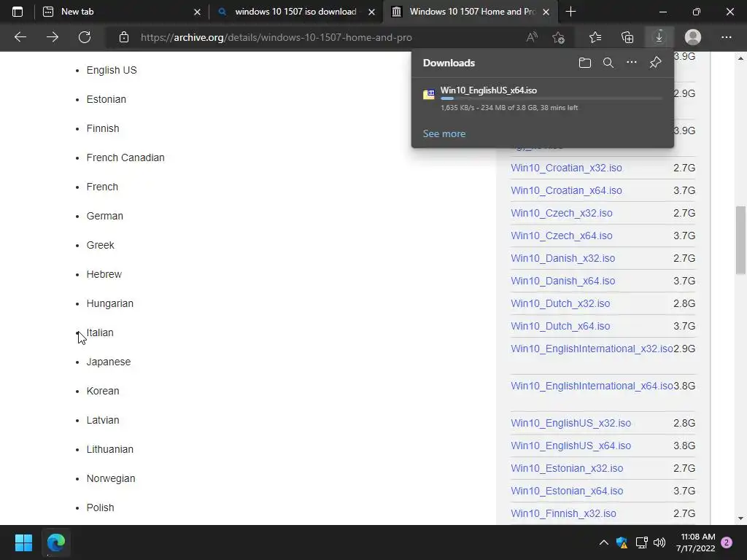Close the Windows 10 1507 Home and Pro tab

(546, 12)
